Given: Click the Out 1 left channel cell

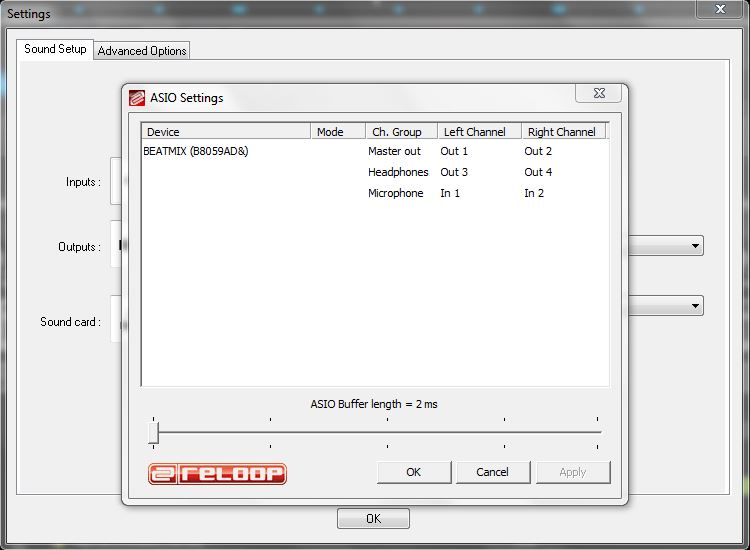Looking at the screenshot, I should click(454, 151).
